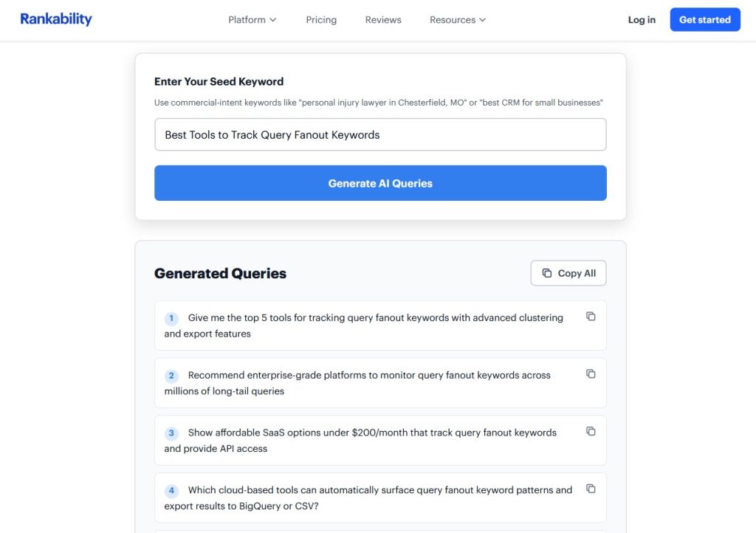Image resolution: width=756 pixels, height=533 pixels.
Task: Go to the Pricing page
Action: pos(321,20)
